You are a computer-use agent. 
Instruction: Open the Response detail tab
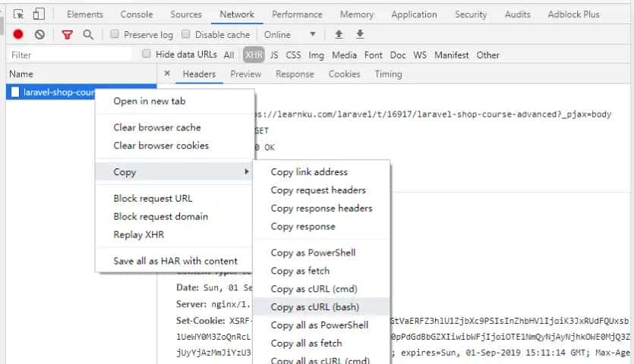(x=295, y=74)
